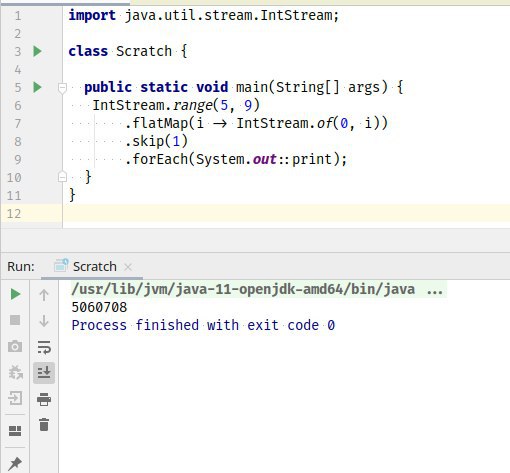Click fold end marker on line 10
The image size is (510, 473).
pos(62,177)
